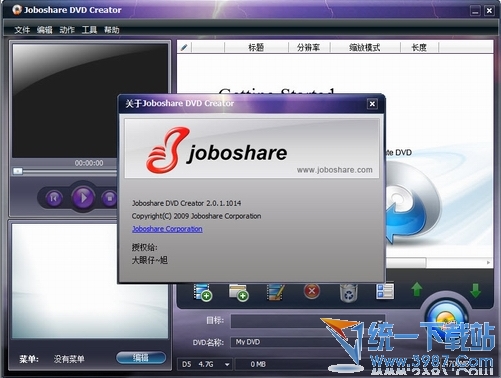Click the 0 MB size indicator
501x378 pixels.
258,364
